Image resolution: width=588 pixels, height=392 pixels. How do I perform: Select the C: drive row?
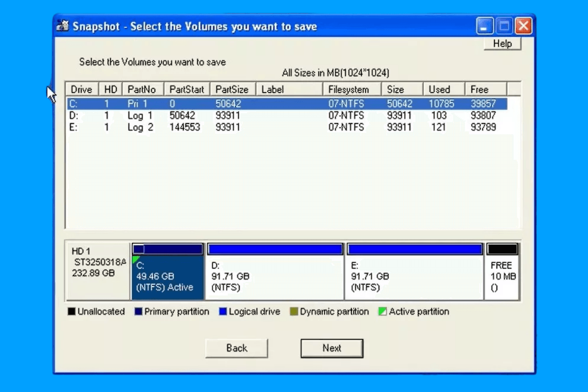(x=287, y=104)
